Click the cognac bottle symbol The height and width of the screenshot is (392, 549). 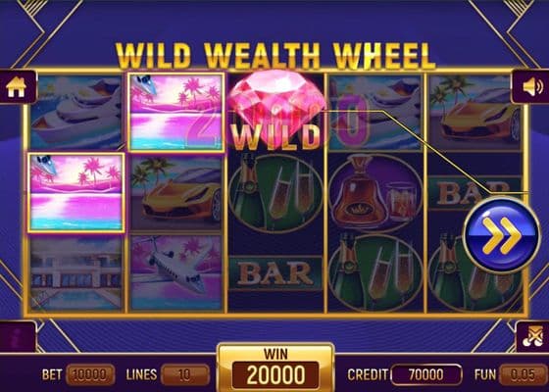(x=375, y=192)
